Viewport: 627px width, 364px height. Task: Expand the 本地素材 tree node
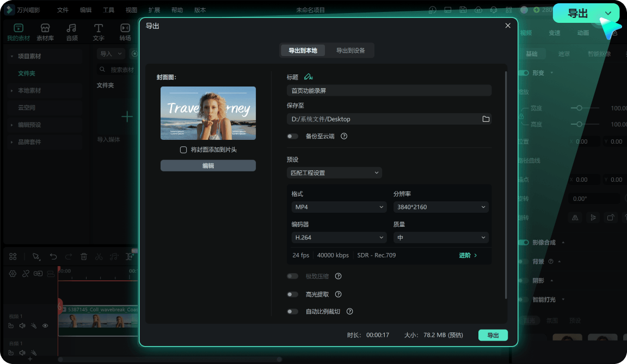(11, 91)
